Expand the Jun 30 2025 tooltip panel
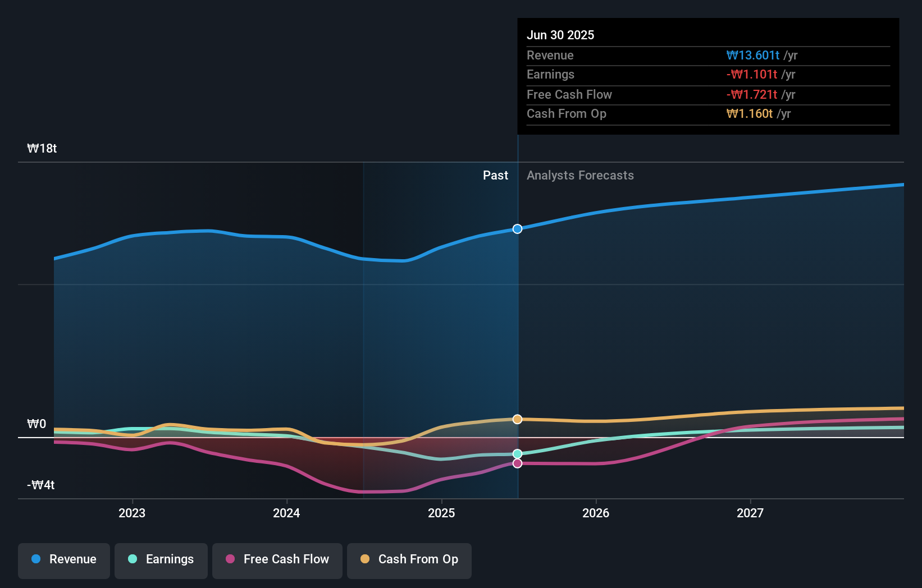The height and width of the screenshot is (588, 922). click(x=708, y=35)
